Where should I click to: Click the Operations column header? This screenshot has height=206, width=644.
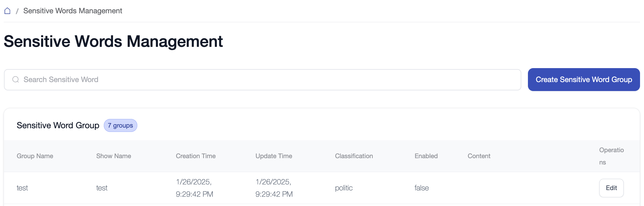[611, 156]
